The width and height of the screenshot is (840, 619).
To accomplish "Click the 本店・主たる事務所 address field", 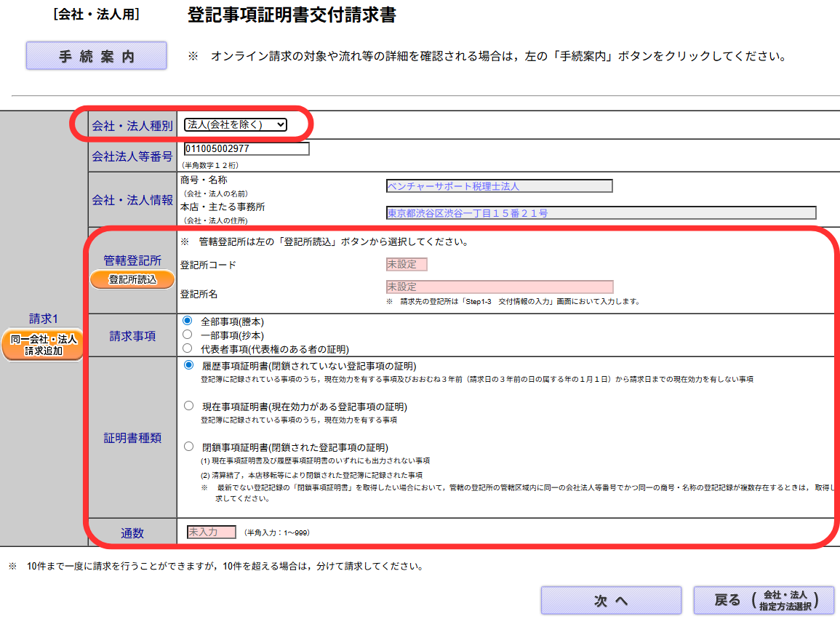I will 601,213.
